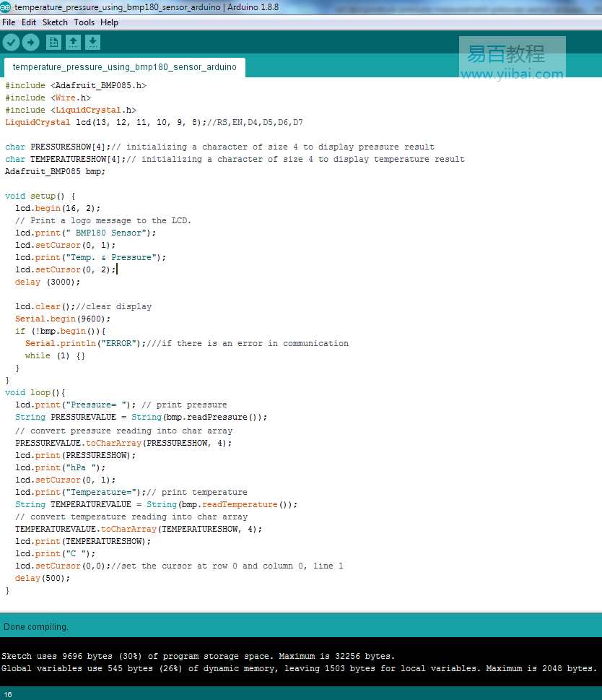The height and width of the screenshot is (700, 602).
Task: Click the delay(500) line in loop
Action: pyautogui.click(x=43, y=578)
